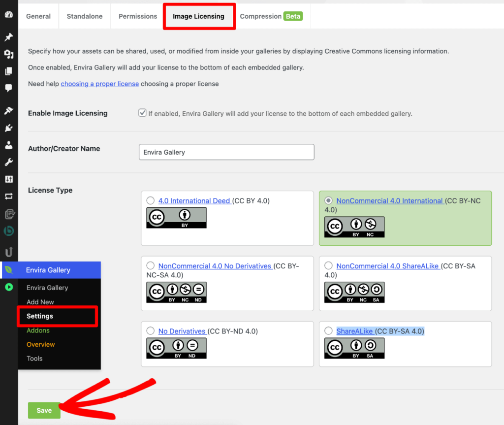Open the Envira Gallery submenu item
This screenshot has height=425, width=504.
coord(47,288)
